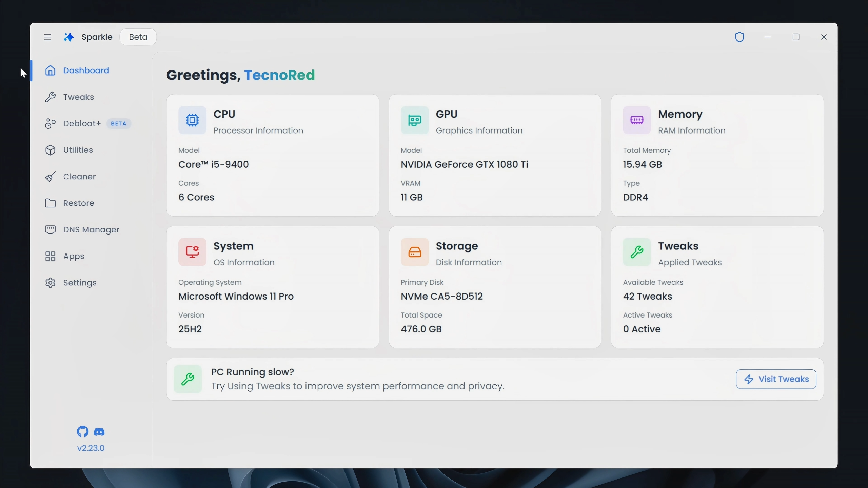Click the GPU graphics card icon
The image size is (868, 488).
click(415, 120)
